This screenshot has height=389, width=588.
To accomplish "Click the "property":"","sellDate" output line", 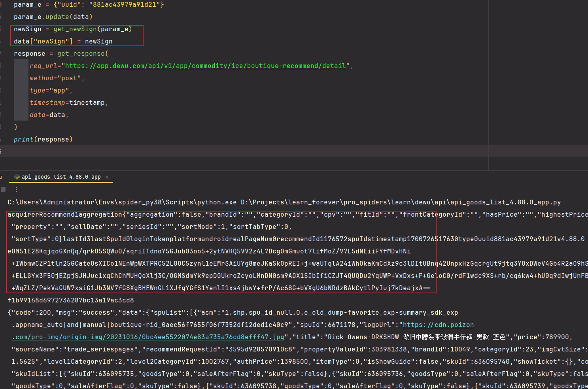I will point(152,227).
